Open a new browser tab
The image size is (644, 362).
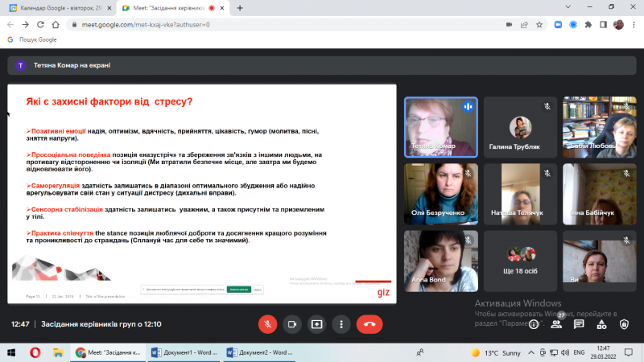[x=240, y=8]
